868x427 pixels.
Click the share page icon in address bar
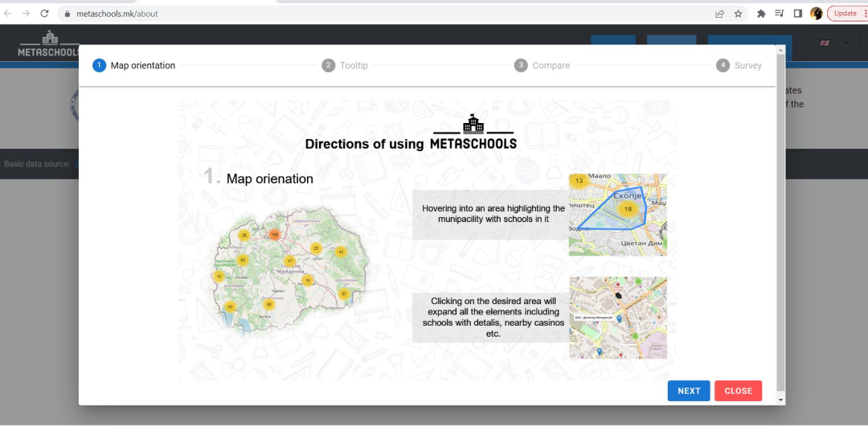tap(719, 14)
